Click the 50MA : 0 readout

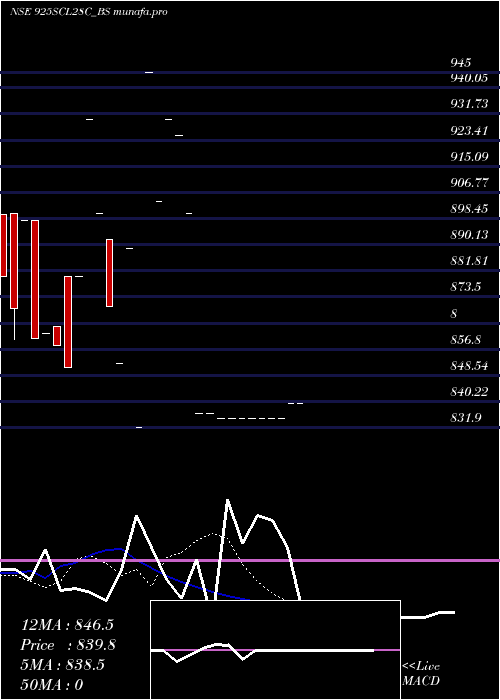pos(52,685)
